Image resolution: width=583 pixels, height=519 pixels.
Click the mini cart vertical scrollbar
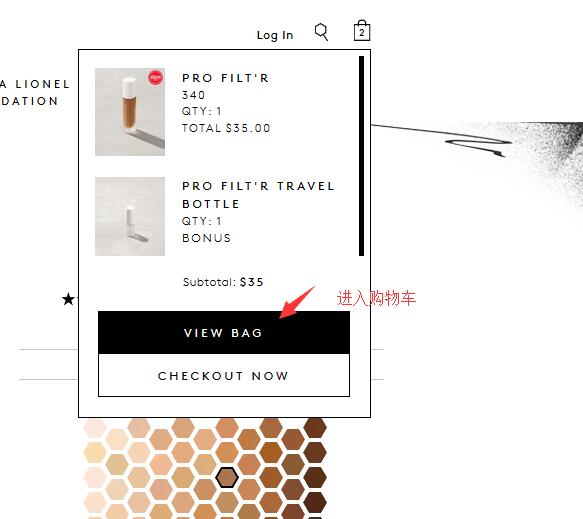point(361,156)
